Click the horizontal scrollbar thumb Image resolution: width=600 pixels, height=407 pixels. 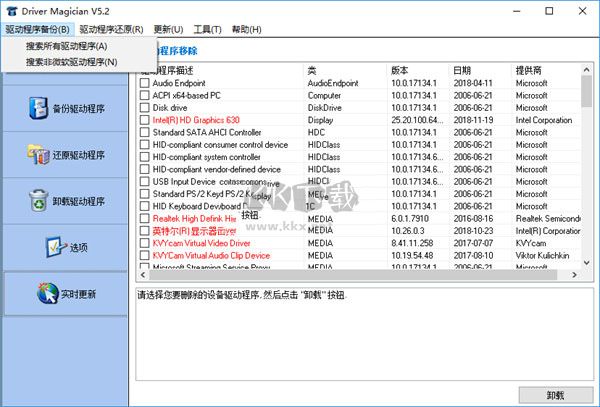tap(353, 275)
